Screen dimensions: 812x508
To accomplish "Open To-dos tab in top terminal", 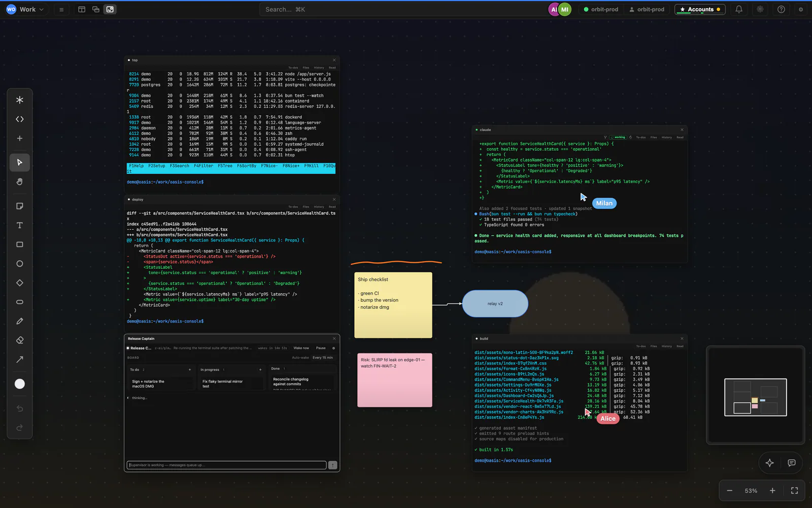I will point(293,68).
